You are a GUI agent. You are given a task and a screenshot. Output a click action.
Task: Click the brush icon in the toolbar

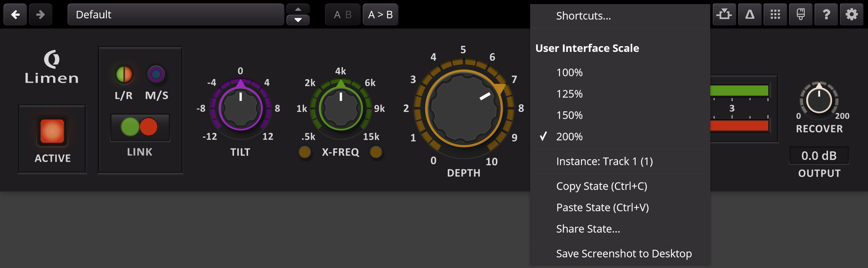coord(801,15)
